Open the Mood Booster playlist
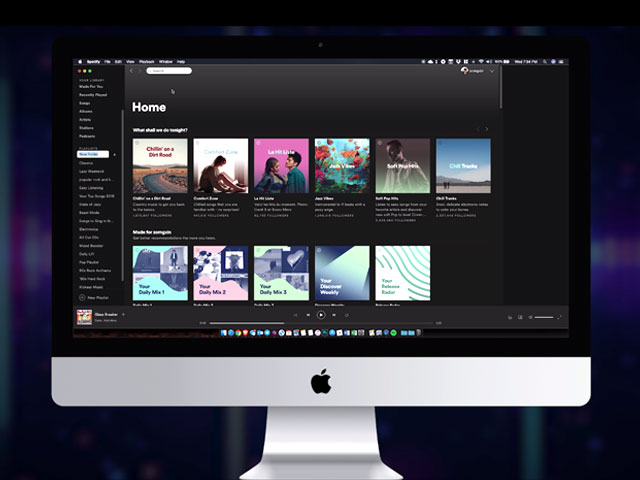Viewport: 640px width, 480px height. (x=91, y=246)
